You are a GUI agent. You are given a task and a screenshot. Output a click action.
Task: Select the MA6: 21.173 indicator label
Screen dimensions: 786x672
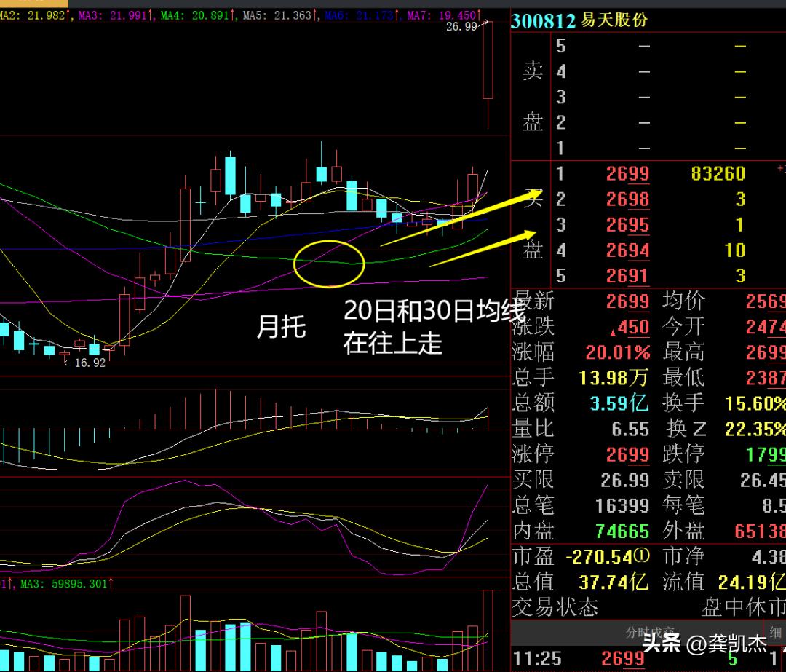tap(362, 15)
